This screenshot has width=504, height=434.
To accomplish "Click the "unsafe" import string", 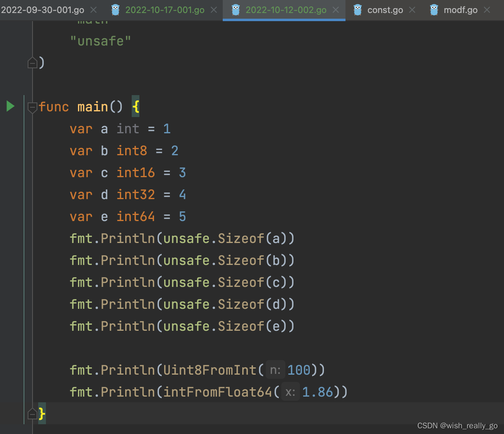I will coord(100,41).
